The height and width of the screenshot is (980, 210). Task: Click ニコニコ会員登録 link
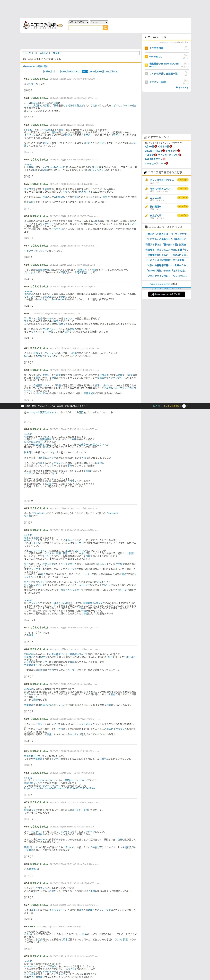[x=172, y=406]
